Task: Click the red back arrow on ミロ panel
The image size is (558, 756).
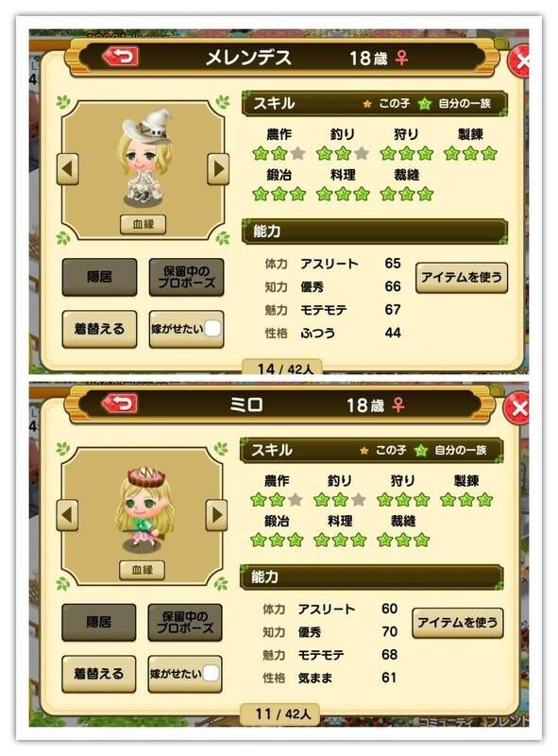Action: point(120,404)
